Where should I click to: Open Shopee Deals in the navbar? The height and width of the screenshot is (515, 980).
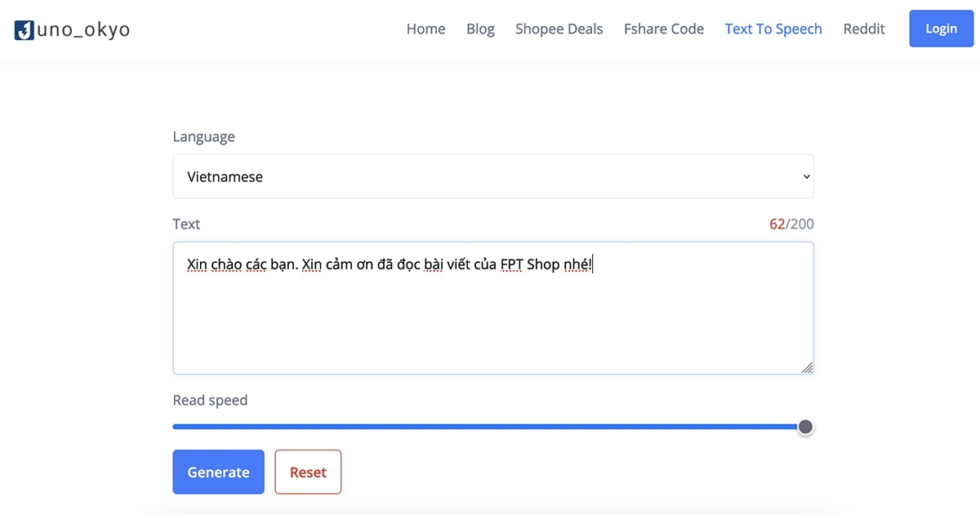pos(559,29)
